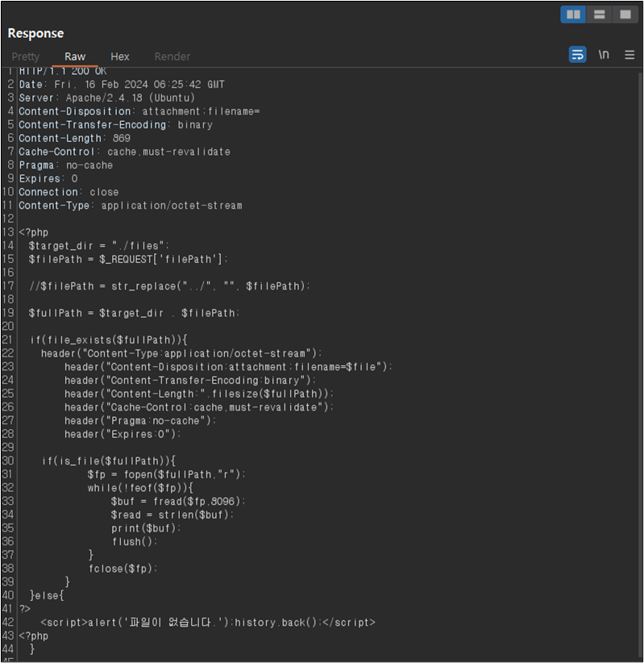The height and width of the screenshot is (663, 644).
Task: Click the Date header line
Action: tap(122, 85)
